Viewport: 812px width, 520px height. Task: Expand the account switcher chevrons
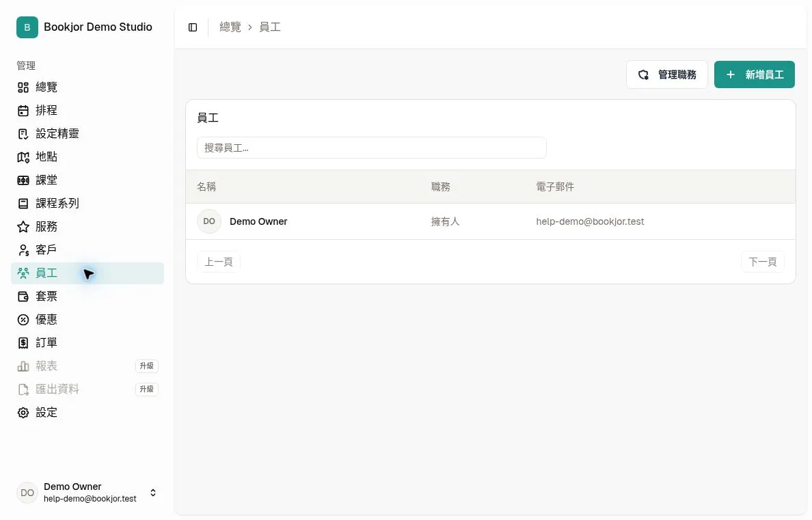[153, 493]
